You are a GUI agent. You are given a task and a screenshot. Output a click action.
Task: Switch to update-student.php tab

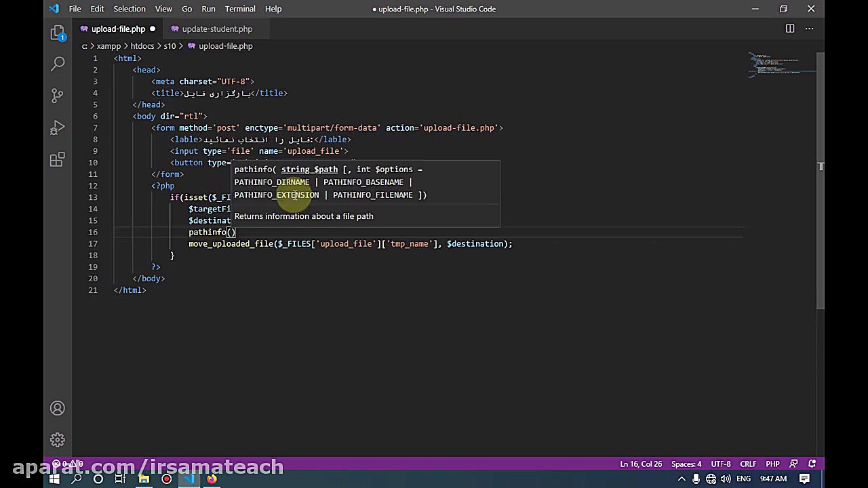217,29
